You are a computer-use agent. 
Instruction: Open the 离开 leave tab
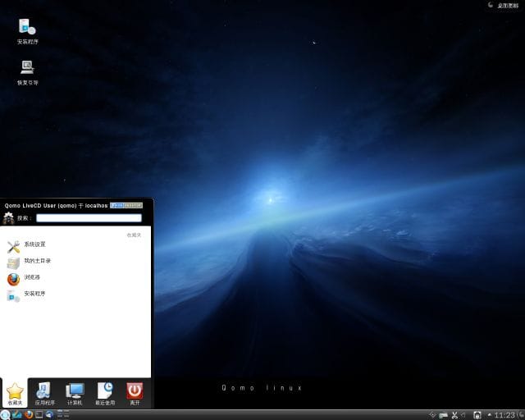(x=135, y=394)
